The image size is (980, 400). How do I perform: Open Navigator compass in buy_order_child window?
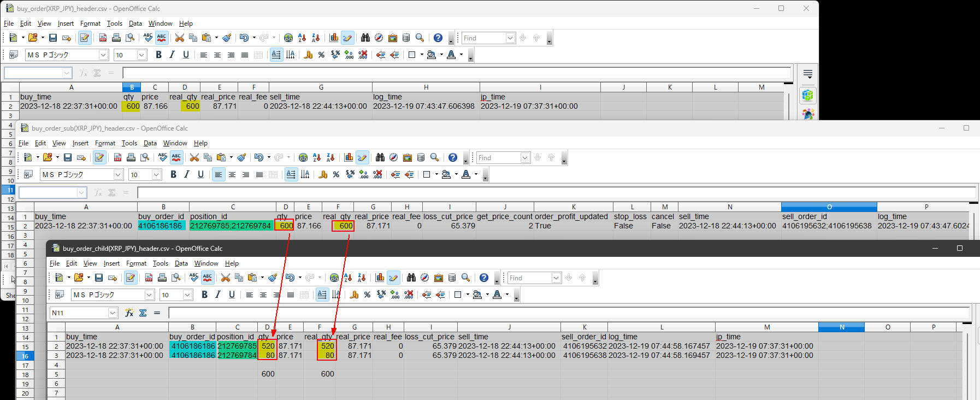click(x=424, y=278)
